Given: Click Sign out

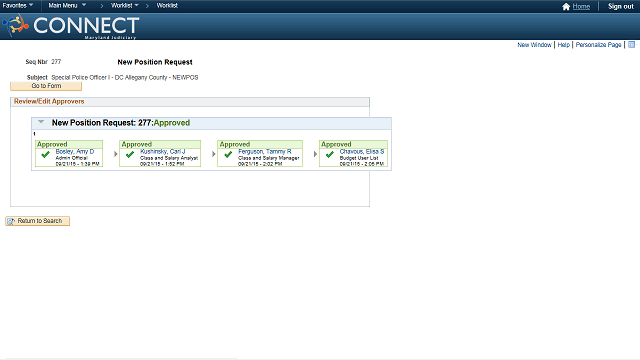Looking at the screenshot, I should pyautogui.click(x=620, y=7).
